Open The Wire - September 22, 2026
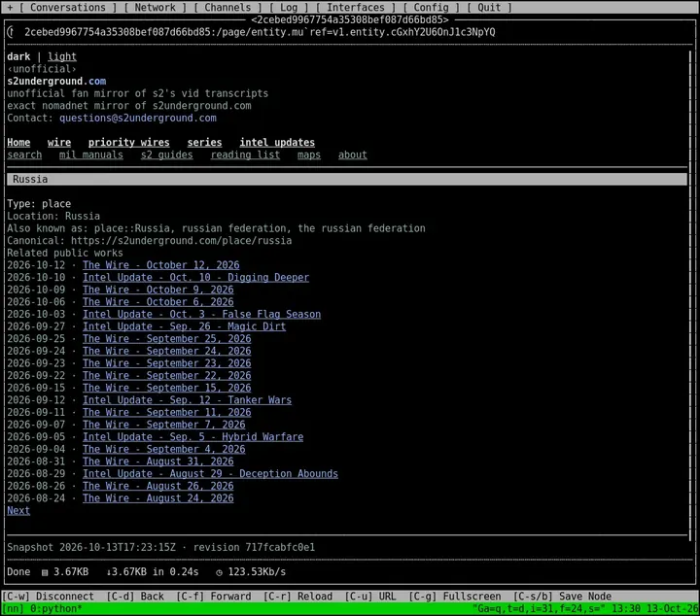The image size is (700, 616). click(167, 376)
